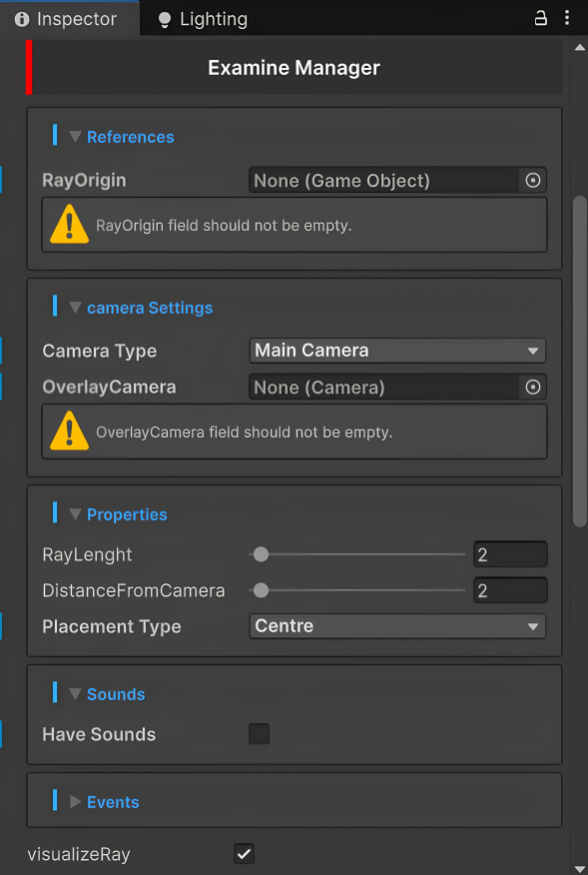
Task: Click the OverlayCamera warning triangle icon
Action: tap(69, 431)
